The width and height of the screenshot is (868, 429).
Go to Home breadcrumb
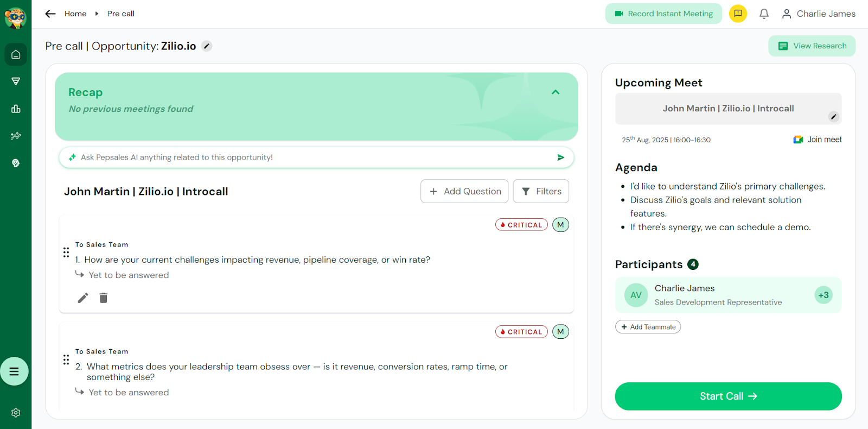[75, 14]
